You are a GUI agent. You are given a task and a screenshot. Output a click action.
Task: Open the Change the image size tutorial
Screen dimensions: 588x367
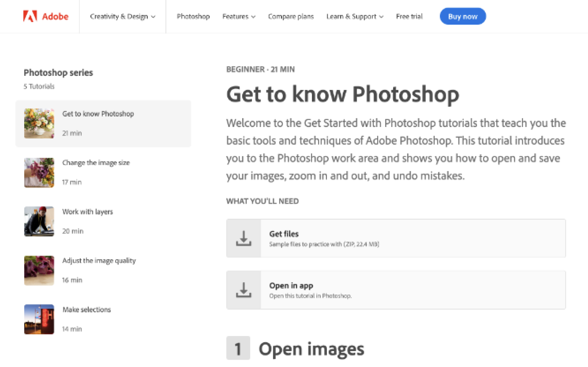pyautogui.click(x=96, y=163)
